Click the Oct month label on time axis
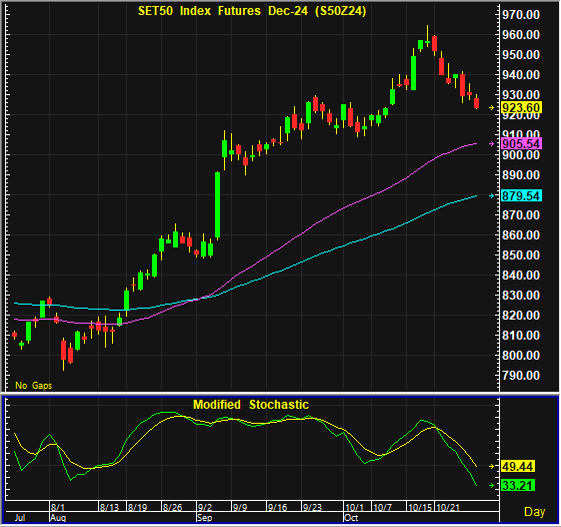Image resolution: width=561 pixels, height=527 pixels. click(351, 518)
